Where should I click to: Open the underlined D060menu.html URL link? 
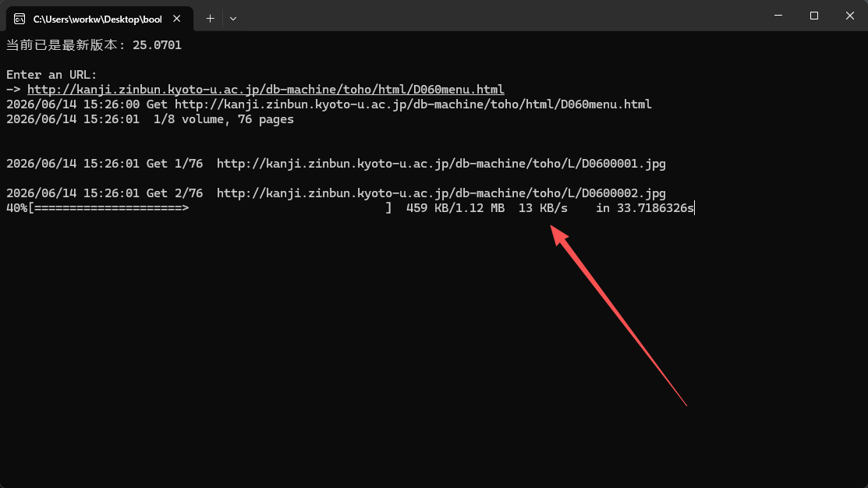point(266,89)
